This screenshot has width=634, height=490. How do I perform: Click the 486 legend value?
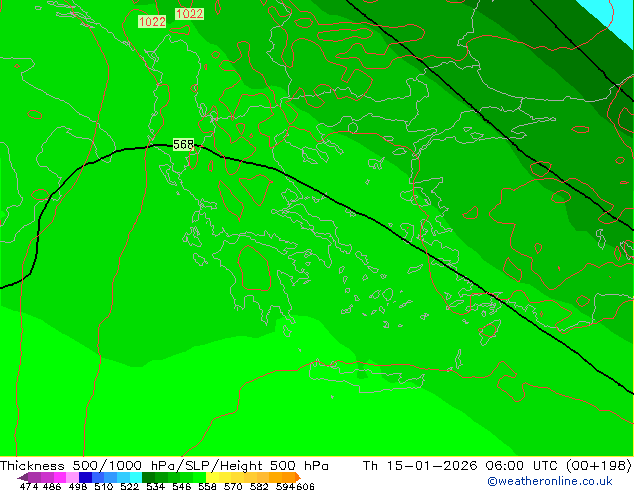click(x=52, y=486)
